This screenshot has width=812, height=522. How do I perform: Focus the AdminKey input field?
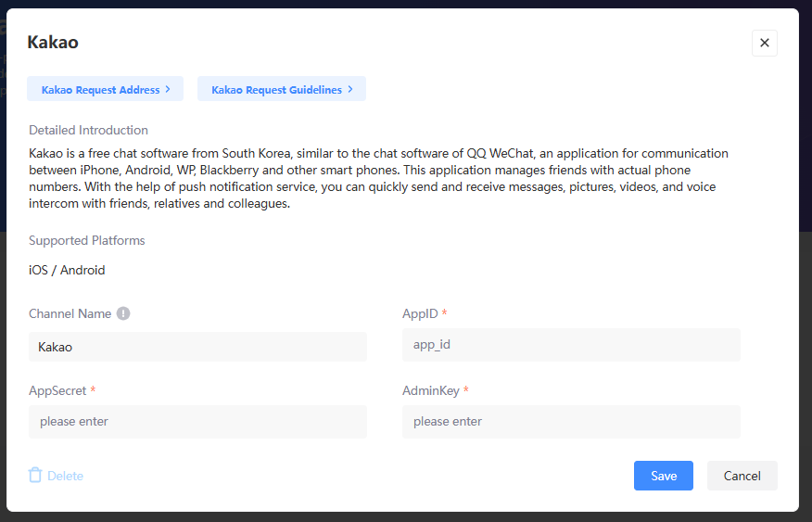(571, 421)
